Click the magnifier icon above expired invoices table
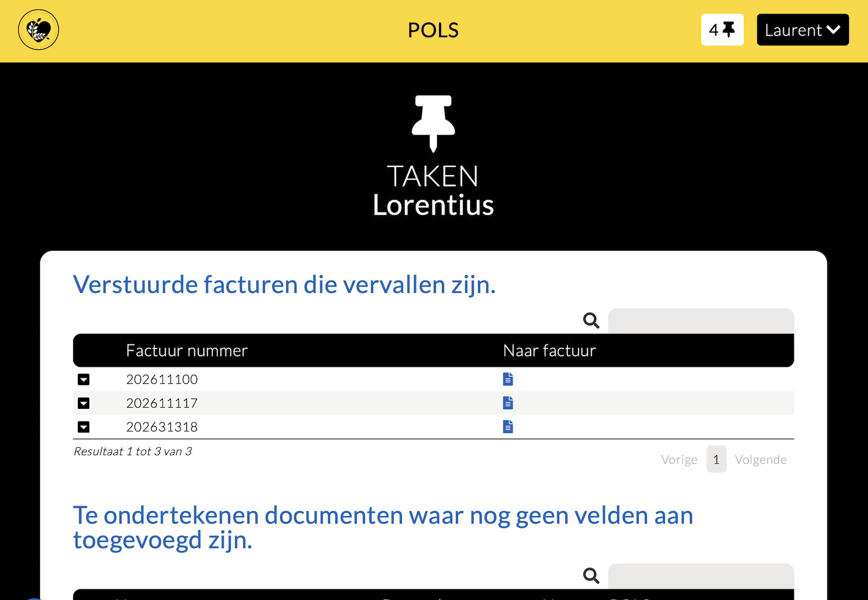The image size is (868, 600). 591,320
